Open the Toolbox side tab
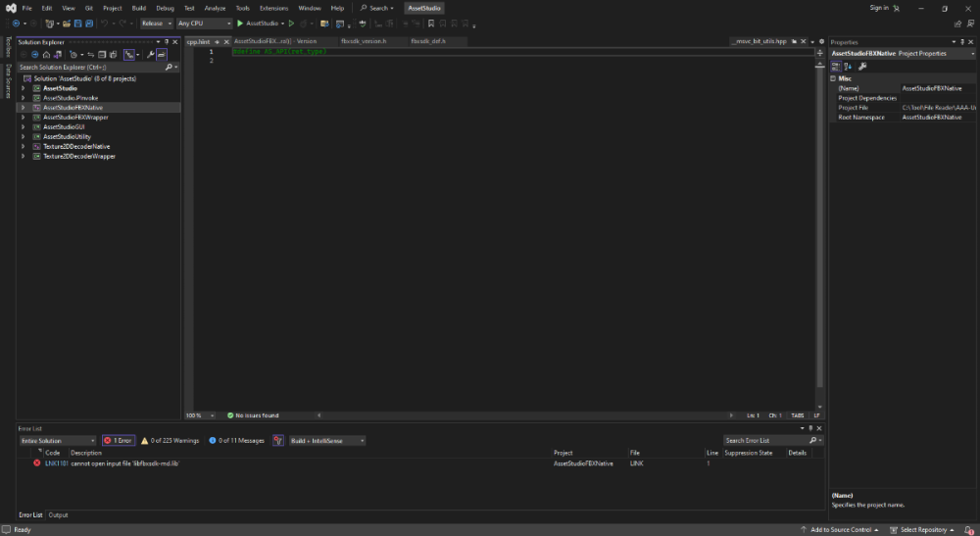The width and height of the screenshot is (980, 536). click(x=8, y=47)
